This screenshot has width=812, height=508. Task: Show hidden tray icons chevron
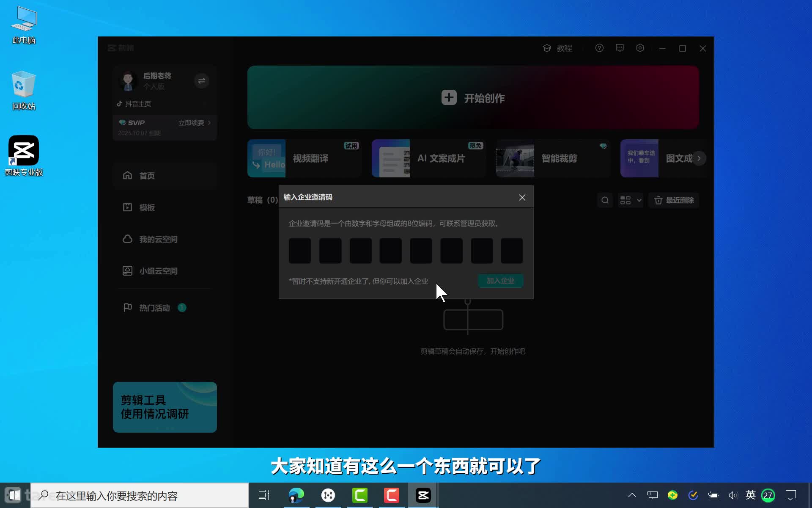tap(632, 495)
